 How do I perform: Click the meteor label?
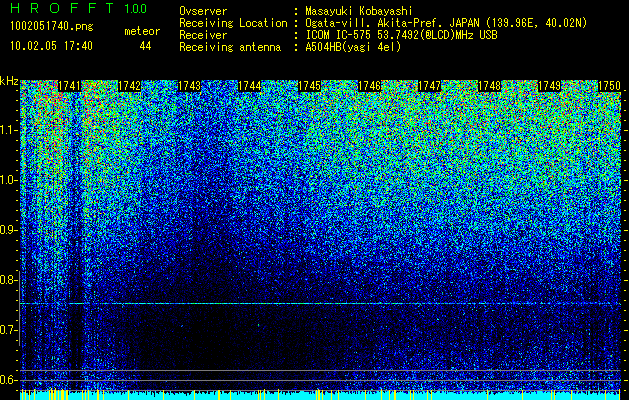tap(142, 31)
